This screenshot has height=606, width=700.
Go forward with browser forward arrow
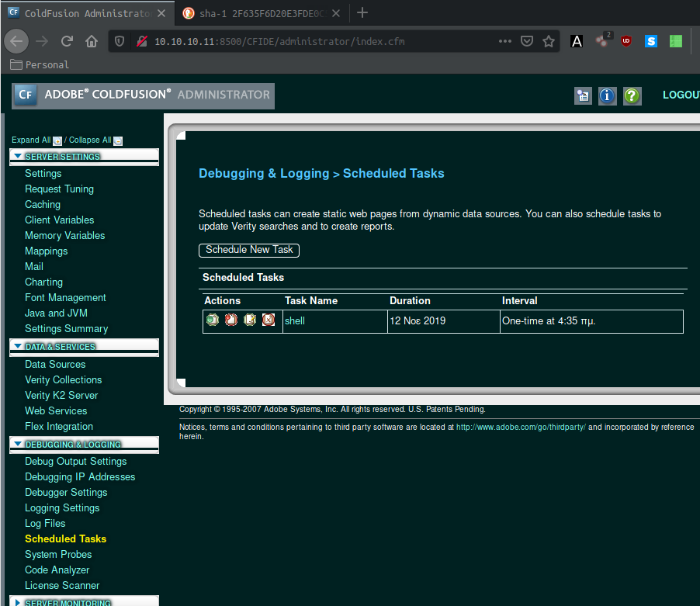pos(42,41)
